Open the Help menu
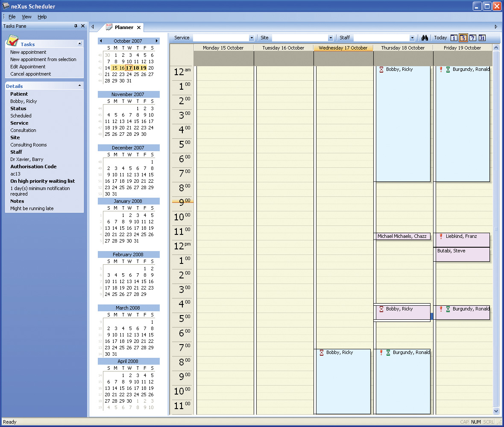This screenshot has height=427, width=504. tap(42, 17)
